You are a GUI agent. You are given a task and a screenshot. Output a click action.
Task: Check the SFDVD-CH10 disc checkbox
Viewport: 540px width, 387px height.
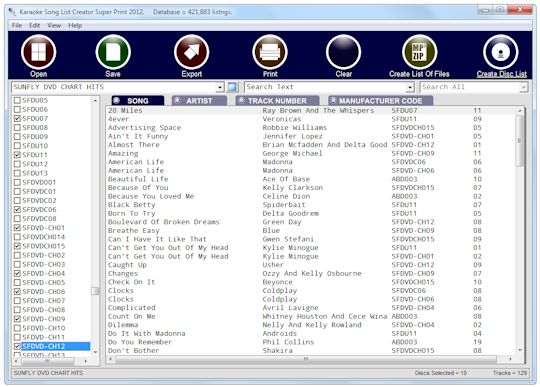pyautogui.click(x=17, y=328)
